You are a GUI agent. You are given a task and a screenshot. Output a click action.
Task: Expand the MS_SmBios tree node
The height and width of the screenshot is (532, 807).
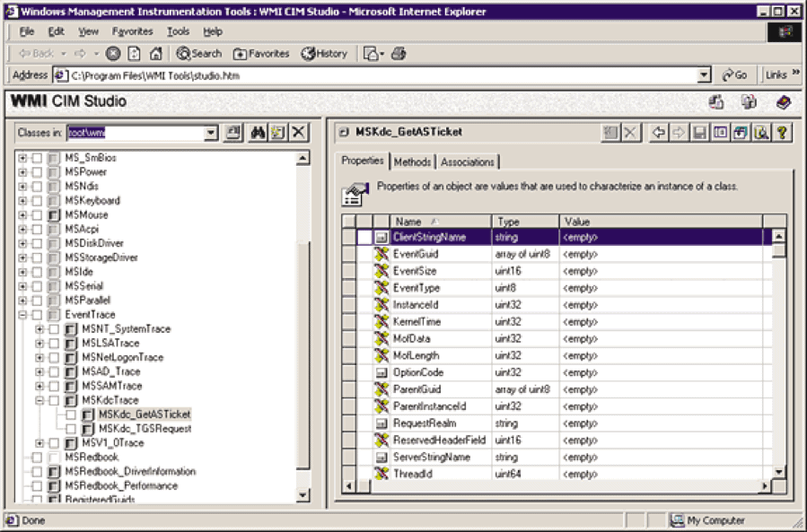pos(22,158)
